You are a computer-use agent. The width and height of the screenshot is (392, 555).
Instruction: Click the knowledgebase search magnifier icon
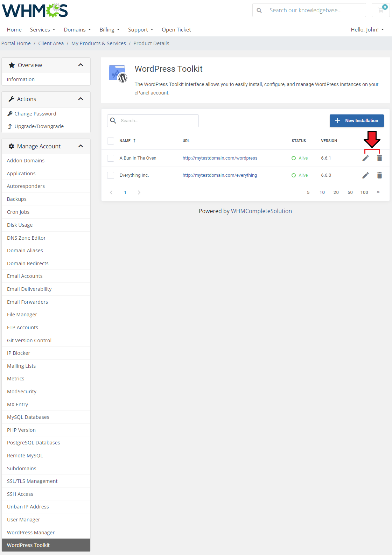tap(259, 10)
